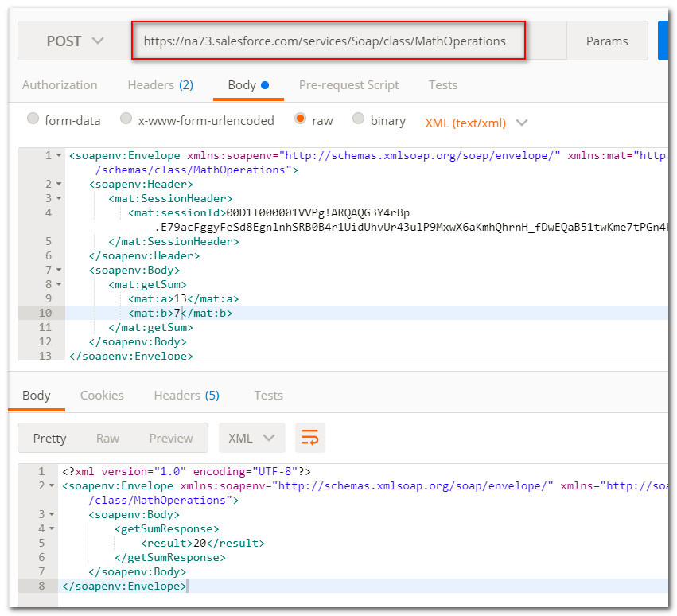Open the POST method dropdown

75,41
